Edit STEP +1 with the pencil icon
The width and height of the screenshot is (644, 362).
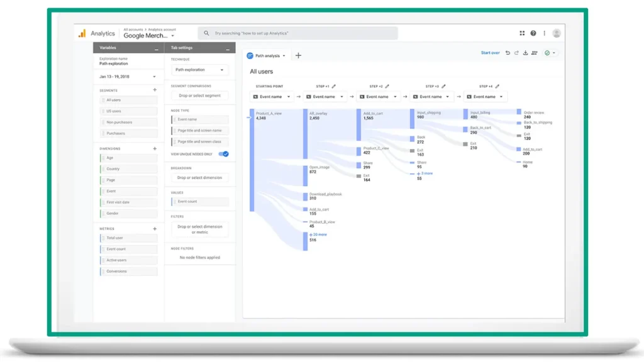tap(335, 86)
